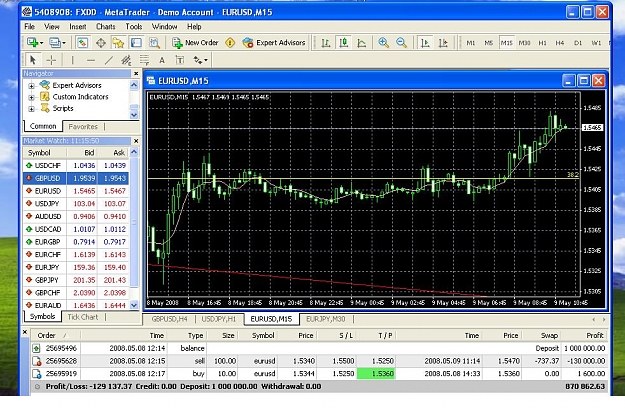The image size is (625, 408).
Task: Click the Zoom In magnifier icon
Action: [383, 43]
